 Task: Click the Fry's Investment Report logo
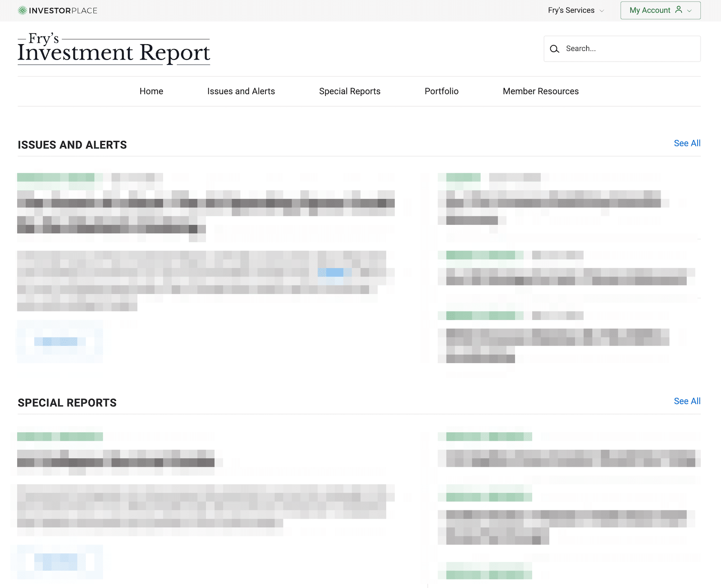(114, 50)
